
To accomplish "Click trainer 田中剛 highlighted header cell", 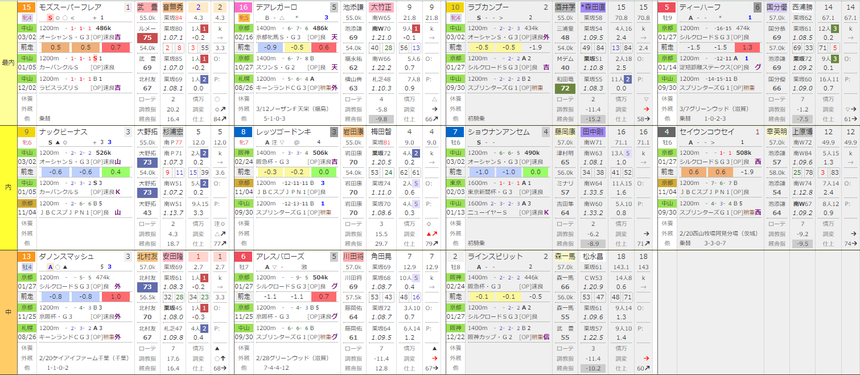I will (x=592, y=132).
